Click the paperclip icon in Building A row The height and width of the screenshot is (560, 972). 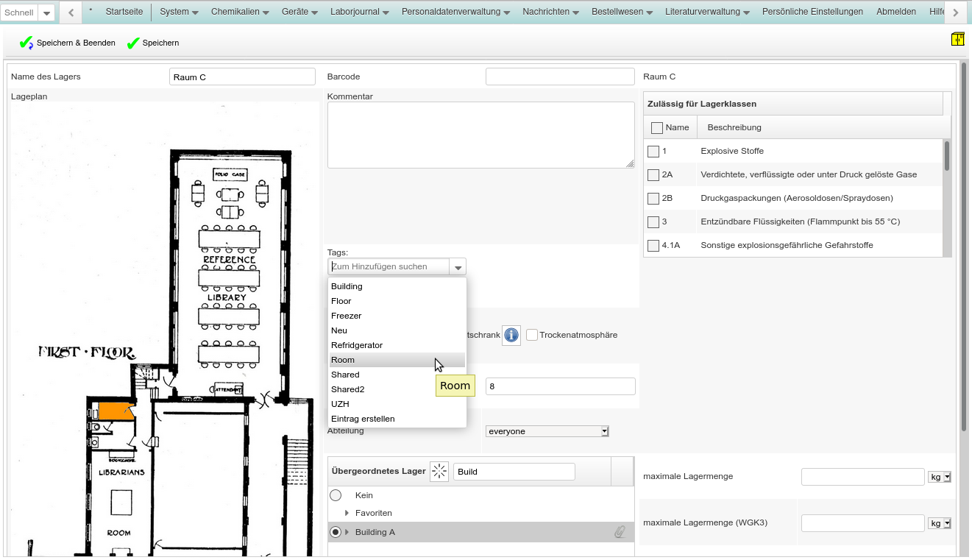pos(620,532)
